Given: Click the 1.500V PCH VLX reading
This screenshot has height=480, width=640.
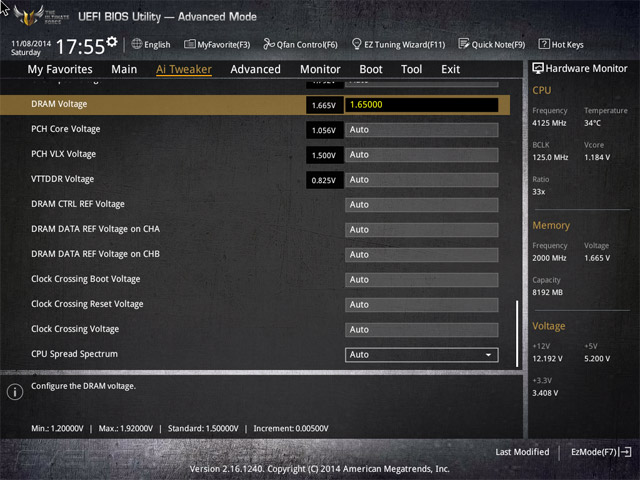Looking at the screenshot, I should [324, 155].
